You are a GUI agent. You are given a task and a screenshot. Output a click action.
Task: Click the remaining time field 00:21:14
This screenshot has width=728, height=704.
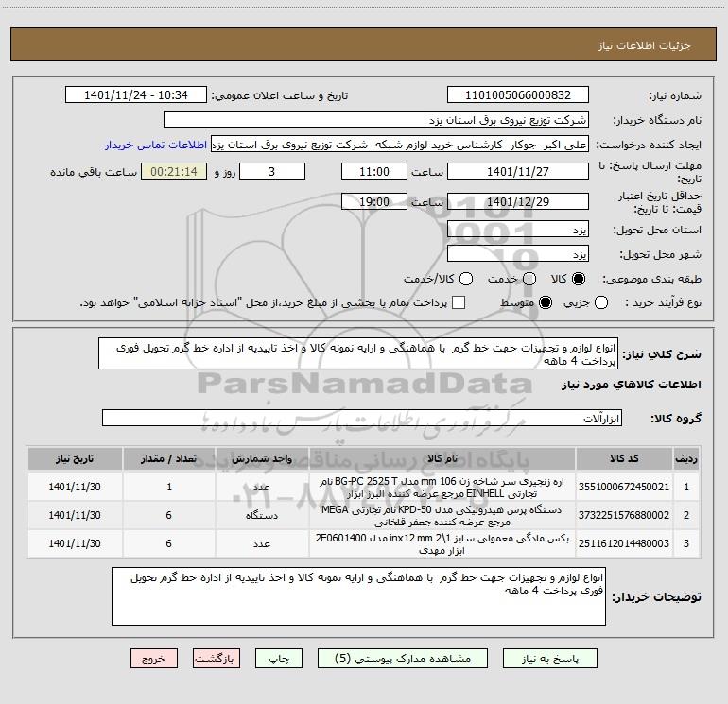pos(174,171)
